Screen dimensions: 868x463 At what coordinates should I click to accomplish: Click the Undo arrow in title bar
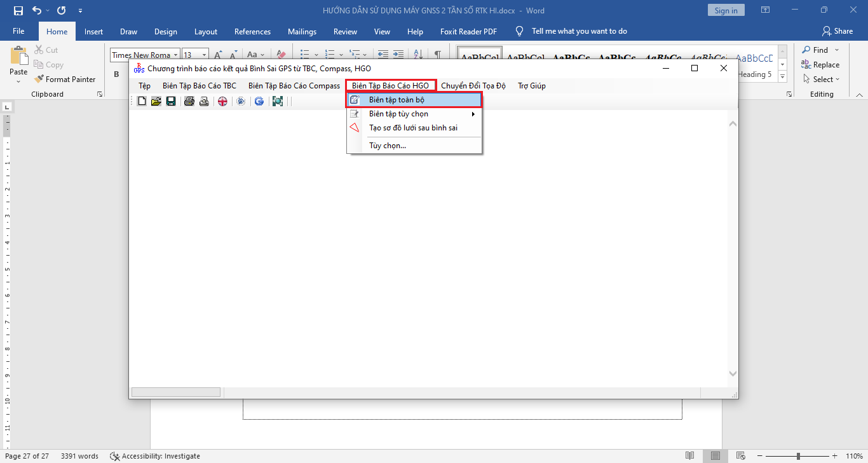(37, 10)
